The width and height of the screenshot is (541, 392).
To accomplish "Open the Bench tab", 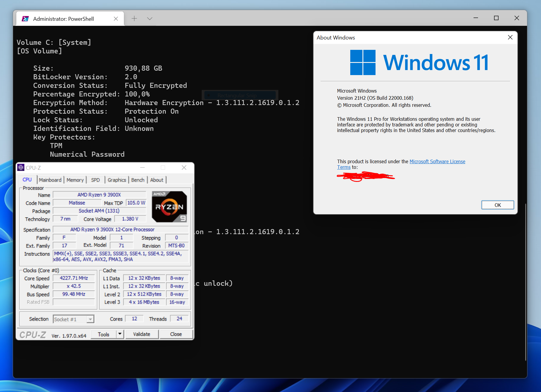I will (138, 180).
